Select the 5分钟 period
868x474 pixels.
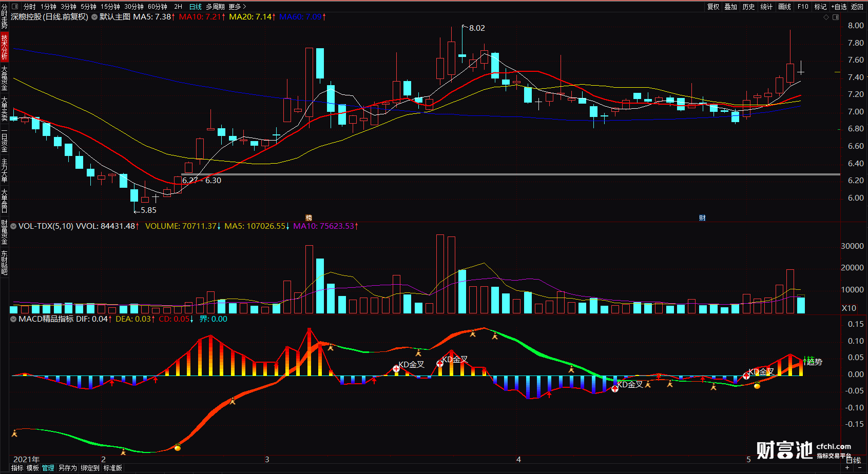pyautogui.click(x=88, y=7)
